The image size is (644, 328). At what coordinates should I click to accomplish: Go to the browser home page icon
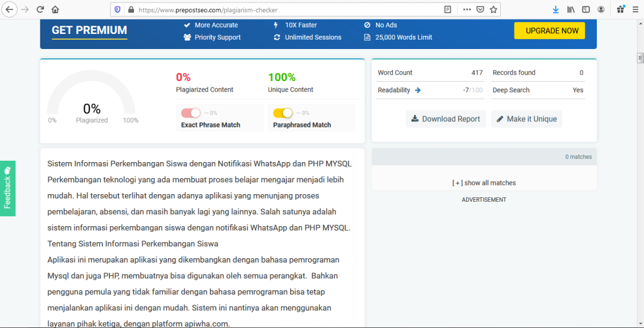(55, 9)
